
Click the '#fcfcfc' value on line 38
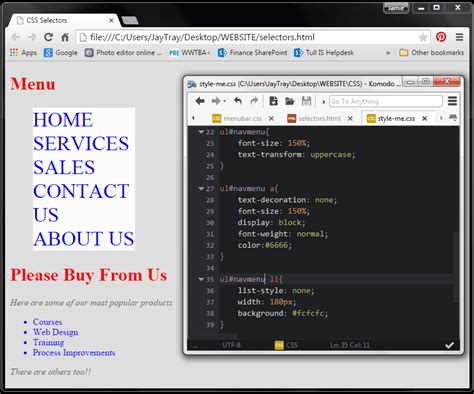[308, 313]
